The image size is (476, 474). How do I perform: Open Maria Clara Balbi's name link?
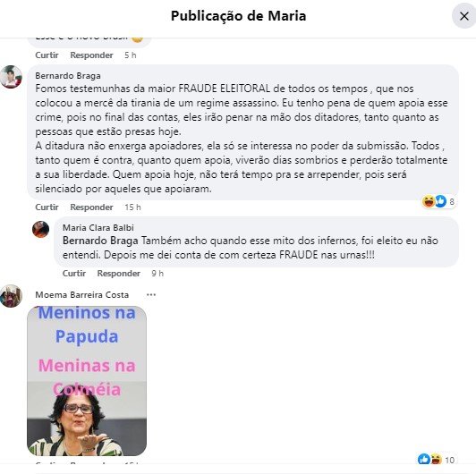tap(98, 227)
